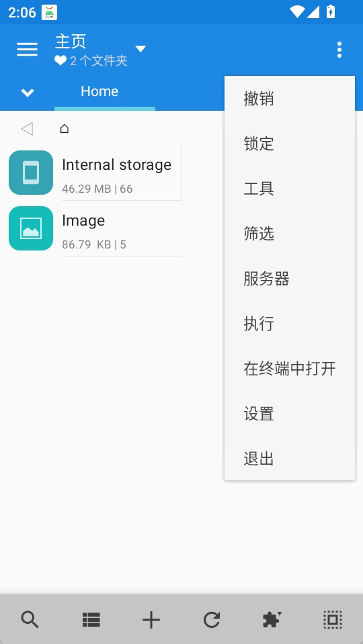Viewport: 363px width, 644px height.
Task: Expand the 主页 title dropdown arrow
Action: point(140,49)
